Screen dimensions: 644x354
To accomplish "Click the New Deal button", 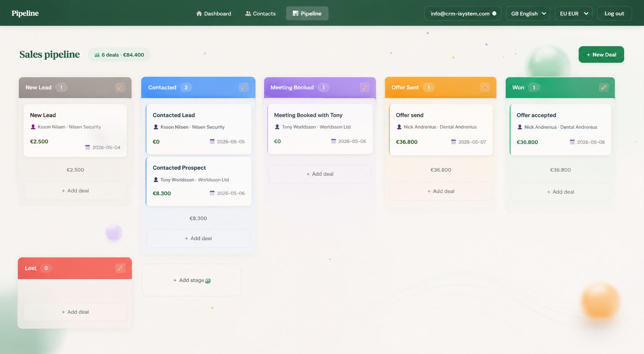I will click(601, 54).
